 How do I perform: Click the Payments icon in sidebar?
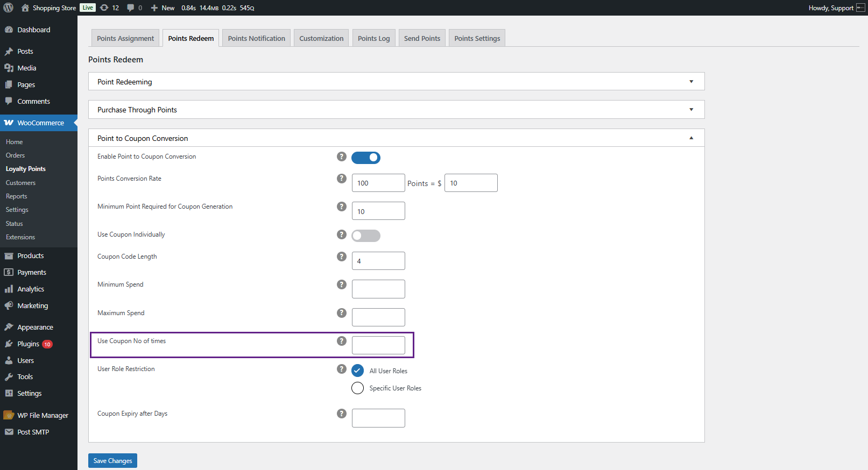pos(9,272)
